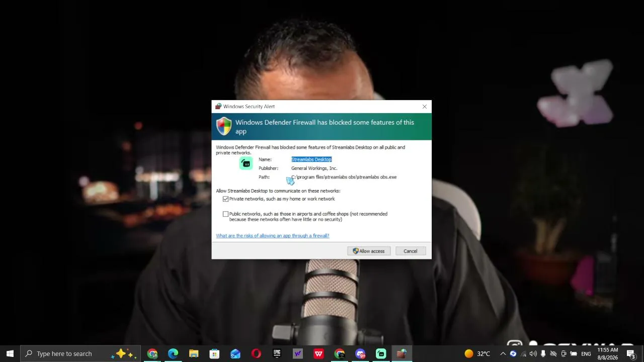Click the battery tray icon
Image resolution: width=644 pixels, height=362 pixels.
coord(574,353)
